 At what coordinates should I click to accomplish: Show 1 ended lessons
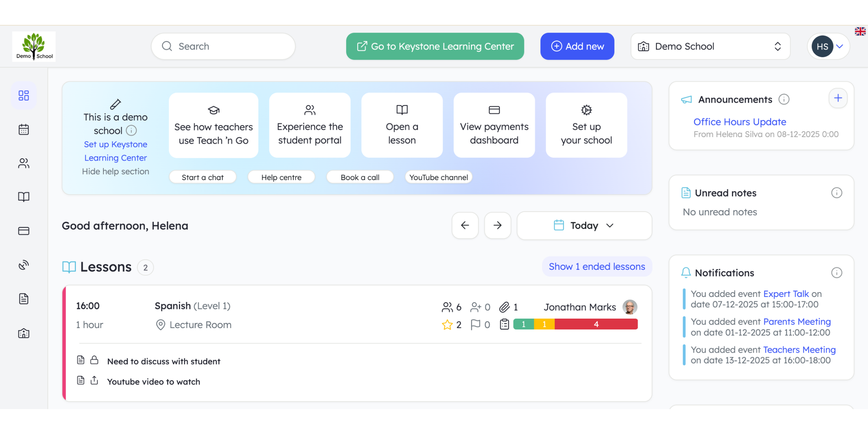597,266
